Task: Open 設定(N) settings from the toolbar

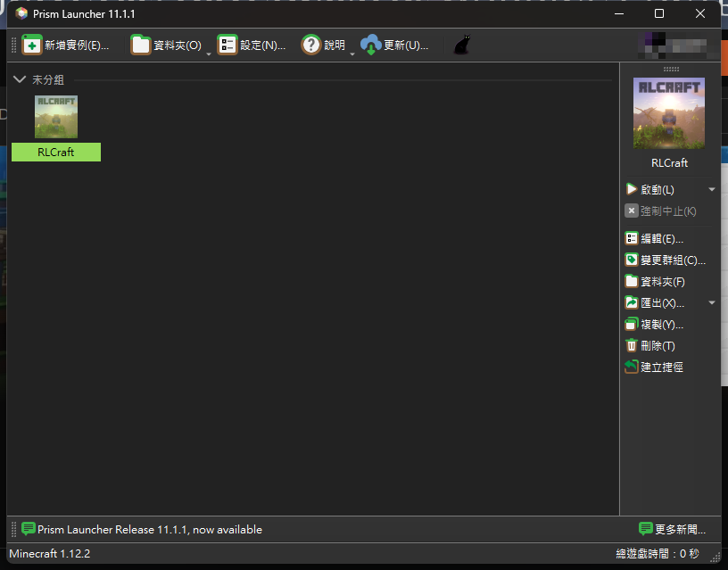Action: tap(252, 45)
